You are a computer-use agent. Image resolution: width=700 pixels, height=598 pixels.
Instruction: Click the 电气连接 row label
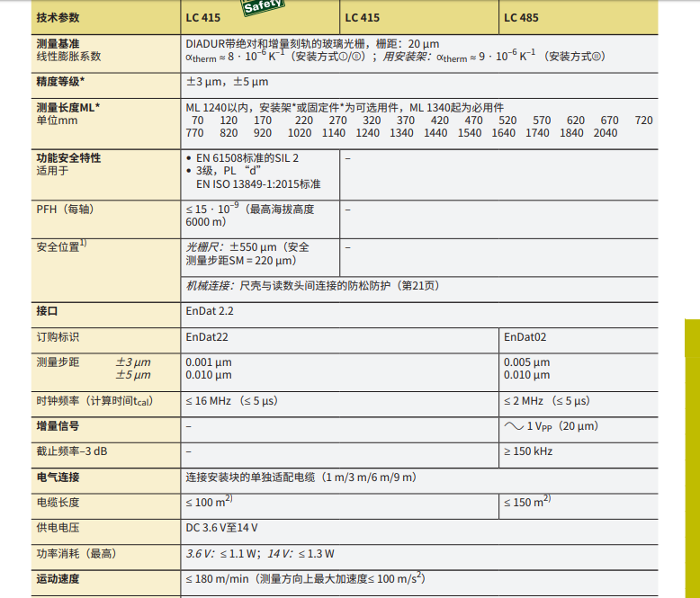(58, 477)
